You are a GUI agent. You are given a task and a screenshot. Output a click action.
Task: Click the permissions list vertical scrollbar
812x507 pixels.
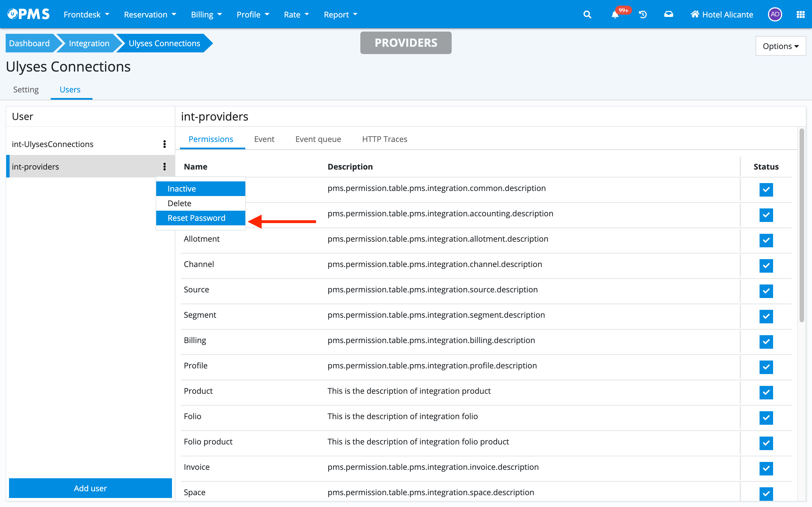[802, 225]
